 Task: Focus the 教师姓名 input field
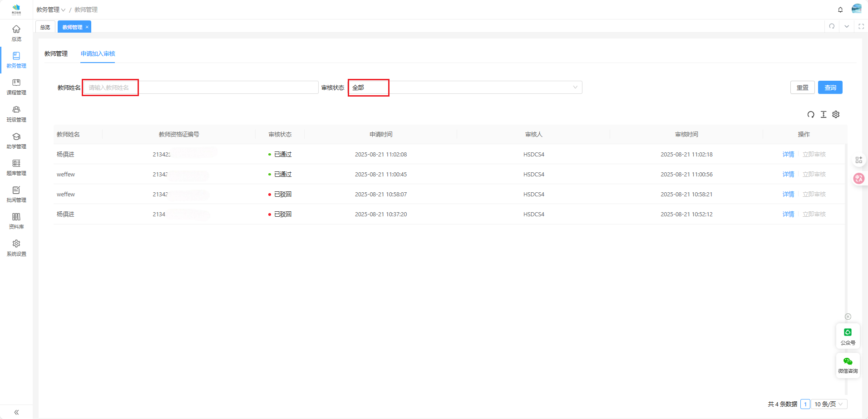point(200,88)
